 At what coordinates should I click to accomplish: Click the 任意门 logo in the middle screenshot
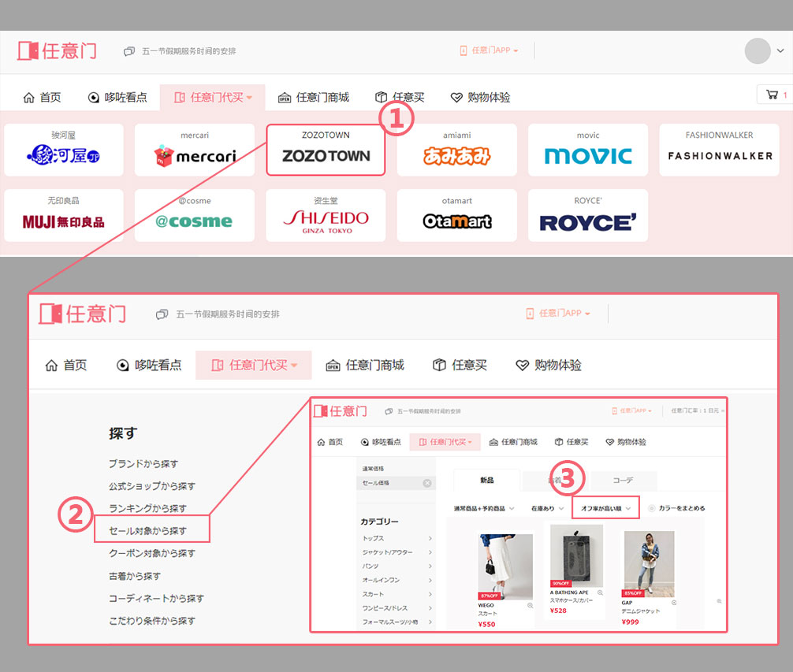coord(83,314)
